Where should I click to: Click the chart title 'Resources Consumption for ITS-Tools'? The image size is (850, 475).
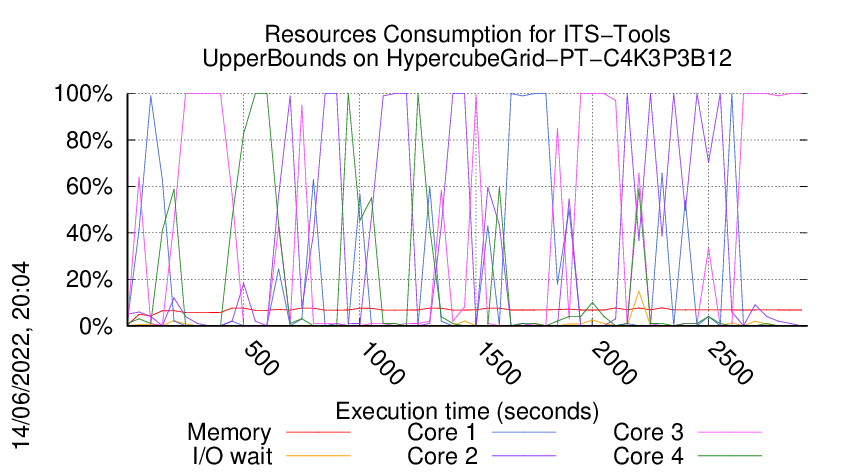tap(467, 34)
